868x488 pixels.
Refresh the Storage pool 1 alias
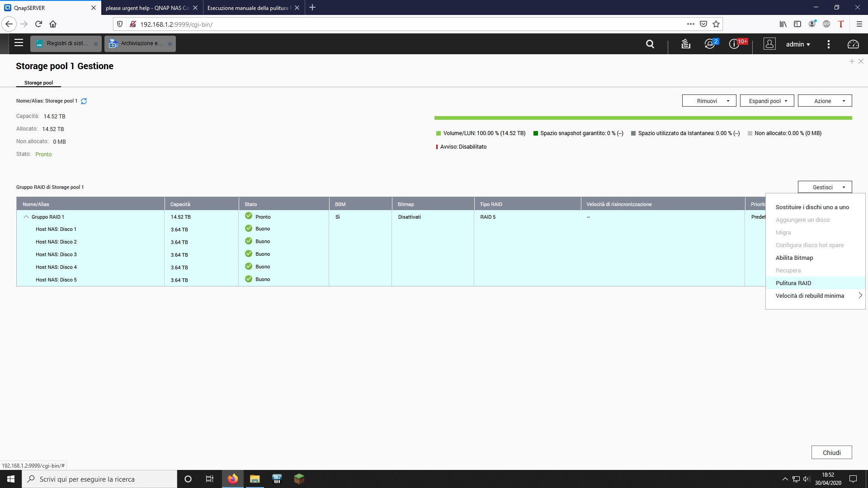pos(84,101)
